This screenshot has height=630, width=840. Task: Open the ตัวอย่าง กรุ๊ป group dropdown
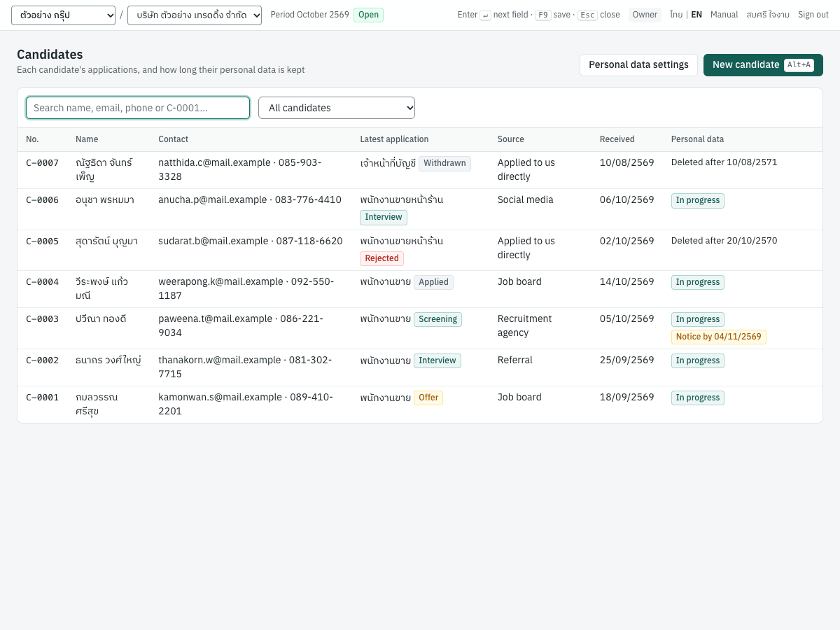pos(63,15)
